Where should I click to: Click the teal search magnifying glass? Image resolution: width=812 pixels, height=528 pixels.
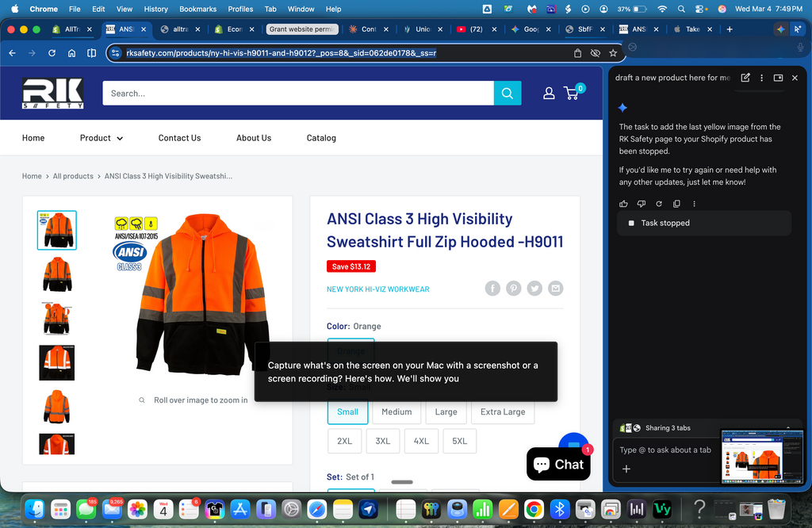tap(507, 93)
